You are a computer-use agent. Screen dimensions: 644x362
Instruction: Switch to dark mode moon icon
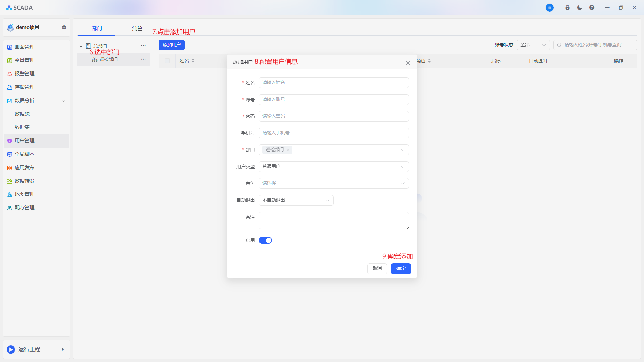580,8
